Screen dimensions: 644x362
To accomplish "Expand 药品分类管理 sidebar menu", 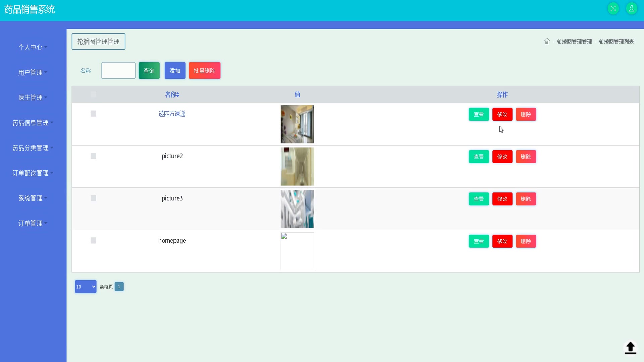I will (x=33, y=148).
